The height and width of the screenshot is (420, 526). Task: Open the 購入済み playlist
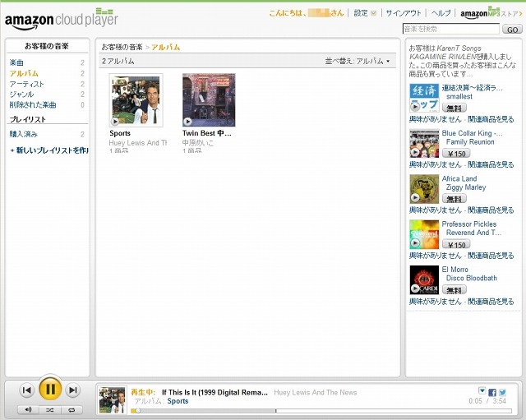point(24,134)
